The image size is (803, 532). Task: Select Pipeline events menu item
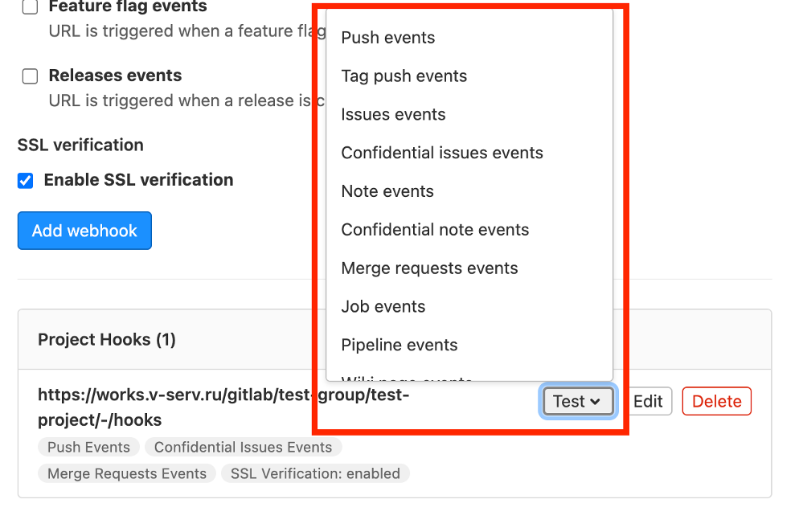pos(469,345)
